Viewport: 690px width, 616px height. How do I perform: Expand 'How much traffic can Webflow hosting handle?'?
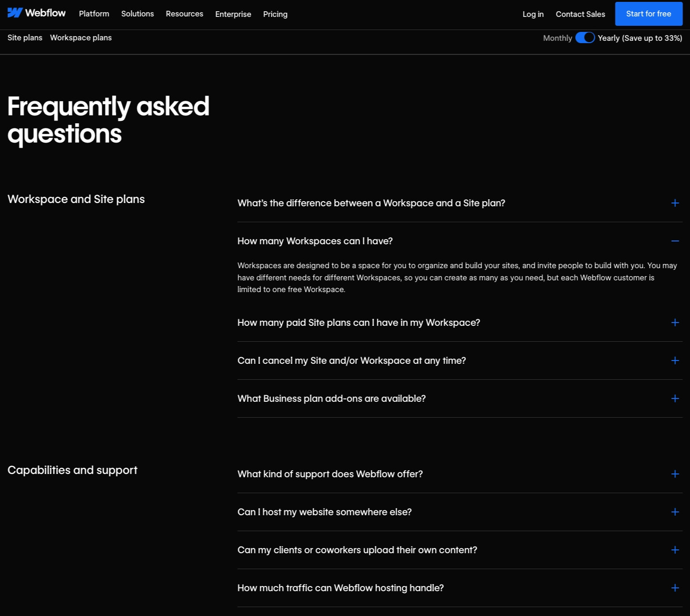point(460,588)
